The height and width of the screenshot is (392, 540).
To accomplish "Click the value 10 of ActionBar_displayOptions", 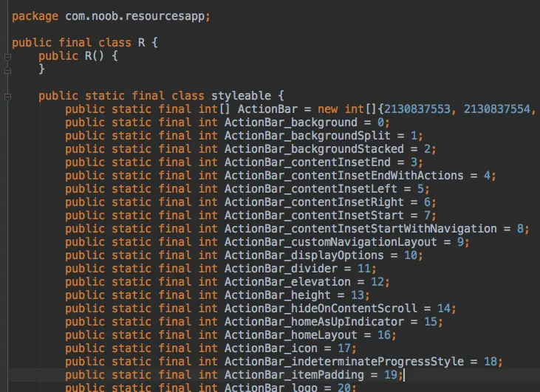I will point(411,255).
